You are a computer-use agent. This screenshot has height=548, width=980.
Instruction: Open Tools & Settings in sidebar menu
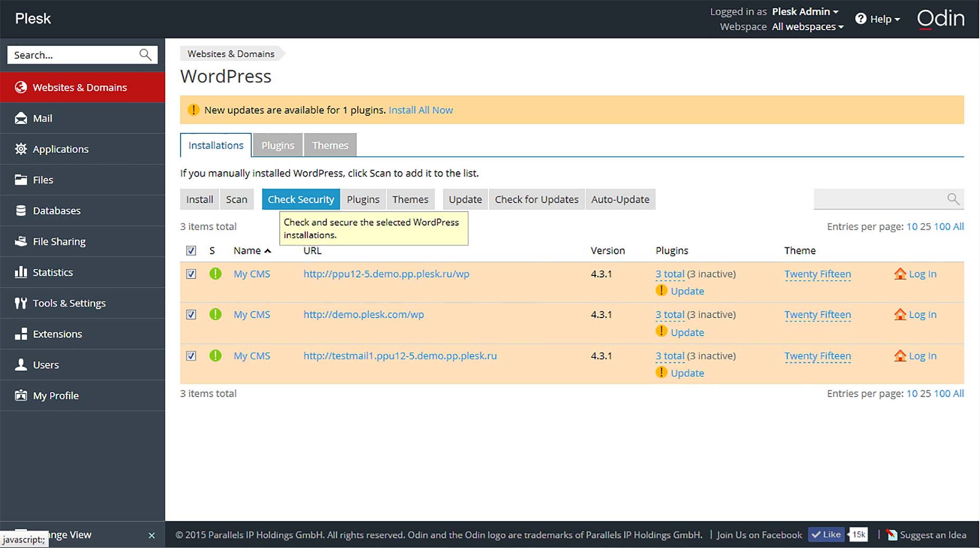point(82,303)
